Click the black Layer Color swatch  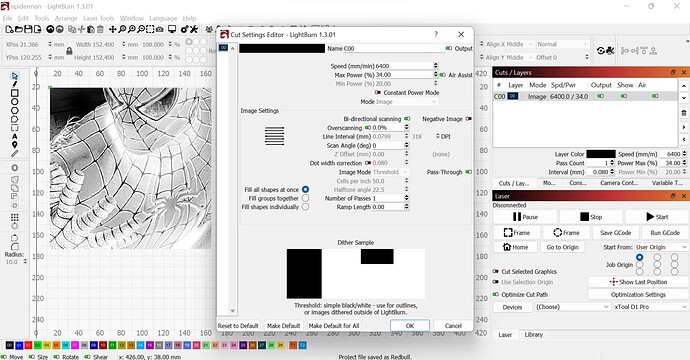pyautogui.click(x=601, y=154)
